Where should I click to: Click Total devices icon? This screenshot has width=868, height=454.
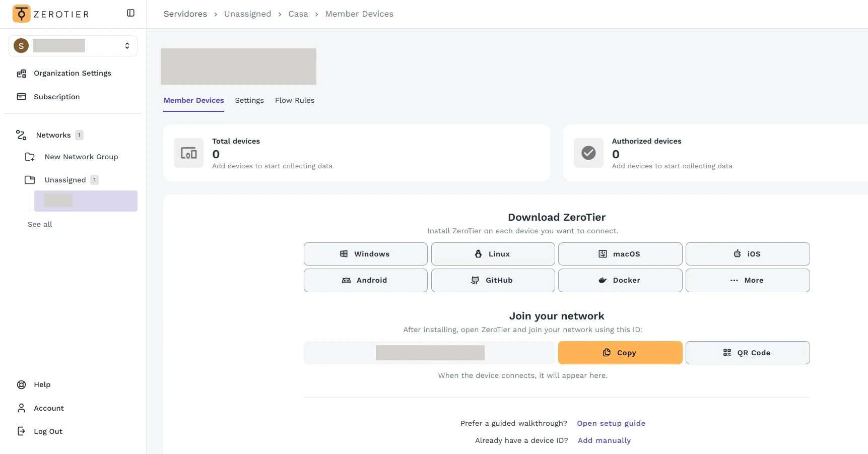[x=189, y=153]
